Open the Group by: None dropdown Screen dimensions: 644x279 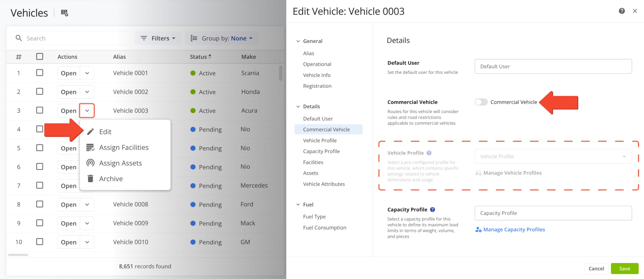click(x=221, y=38)
